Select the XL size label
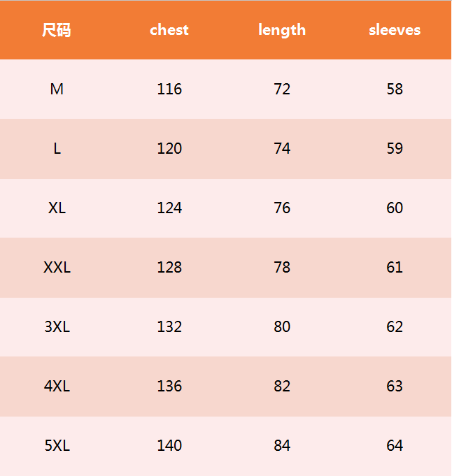This screenshot has width=452, height=476. point(57,208)
